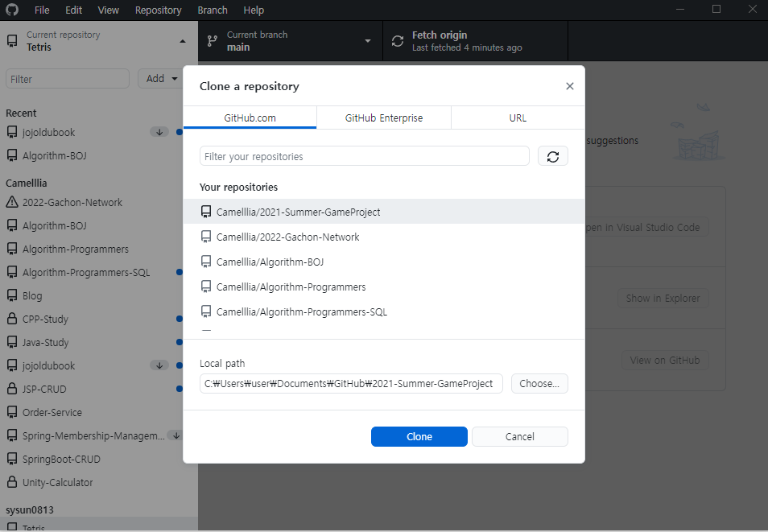Viewport: 768px width, 532px height.
Task: Click the lock icon next to CPP-Study
Action: (12, 319)
